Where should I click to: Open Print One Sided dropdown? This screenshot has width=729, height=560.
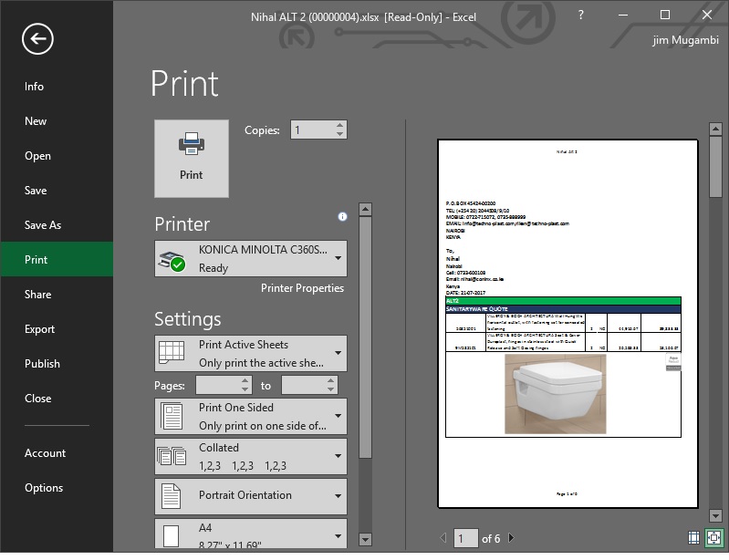(251, 416)
